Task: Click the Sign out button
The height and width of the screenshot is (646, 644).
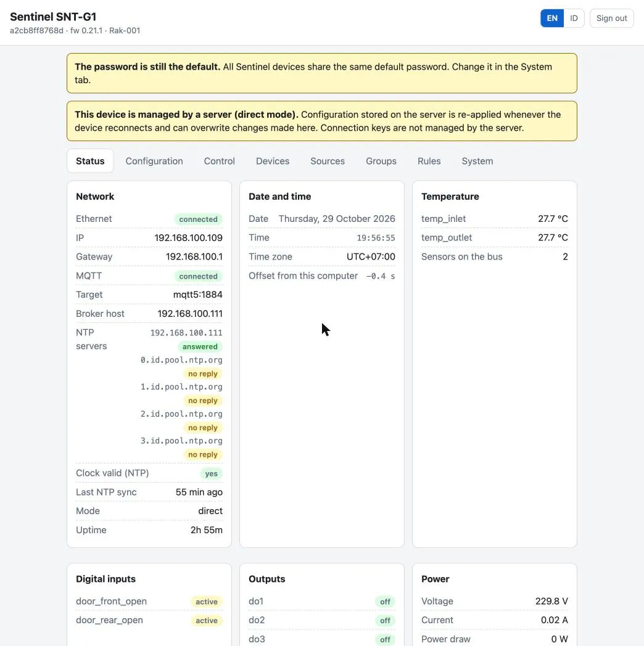Action: (611, 18)
